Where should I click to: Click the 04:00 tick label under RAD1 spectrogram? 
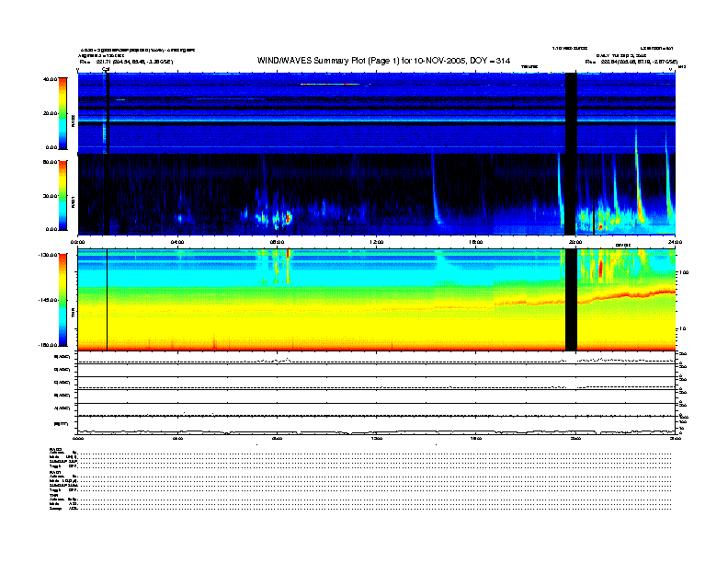[x=177, y=242]
